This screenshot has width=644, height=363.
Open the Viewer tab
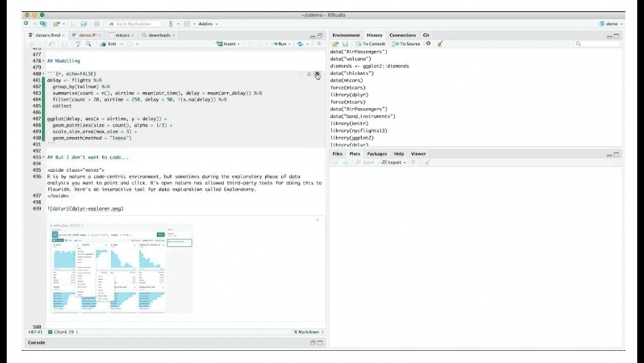pos(418,154)
